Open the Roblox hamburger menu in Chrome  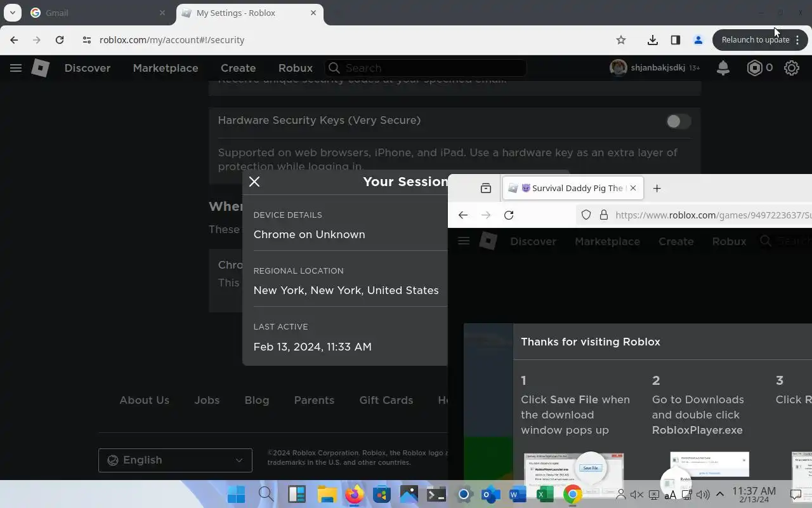[x=16, y=68]
